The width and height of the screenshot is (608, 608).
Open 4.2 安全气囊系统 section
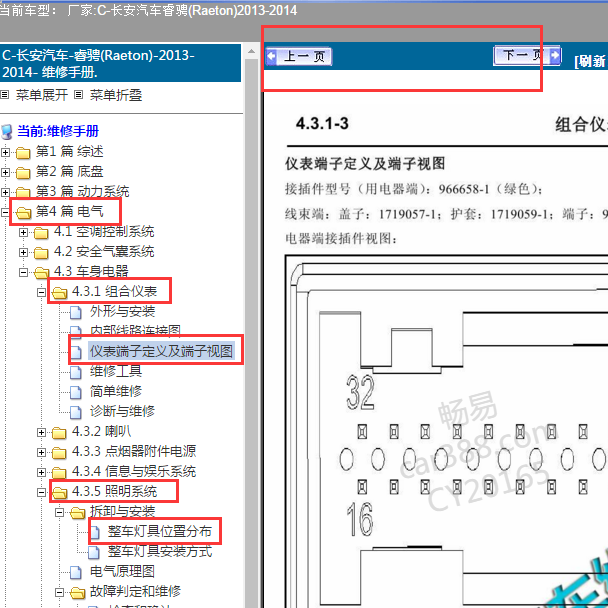104,251
